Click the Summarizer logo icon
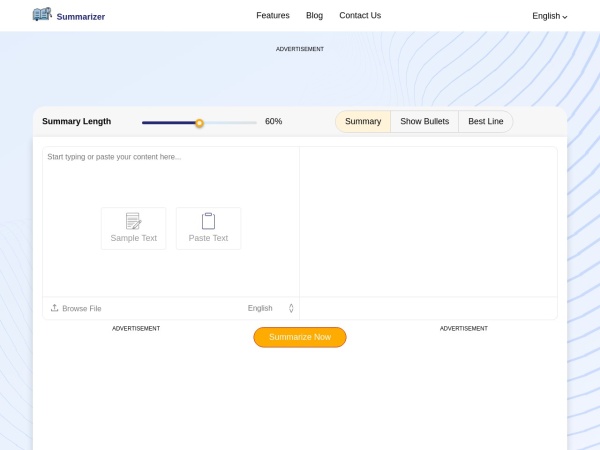The height and width of the screenshot is (450, 600). (41, 15)
